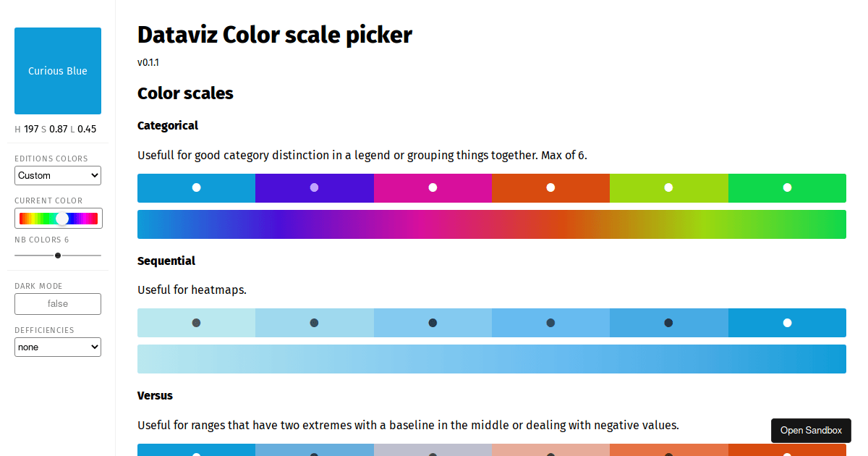868x456 pixels.
Task: Click the Curious Blue color preview swatch
Action: pos(57,71)
